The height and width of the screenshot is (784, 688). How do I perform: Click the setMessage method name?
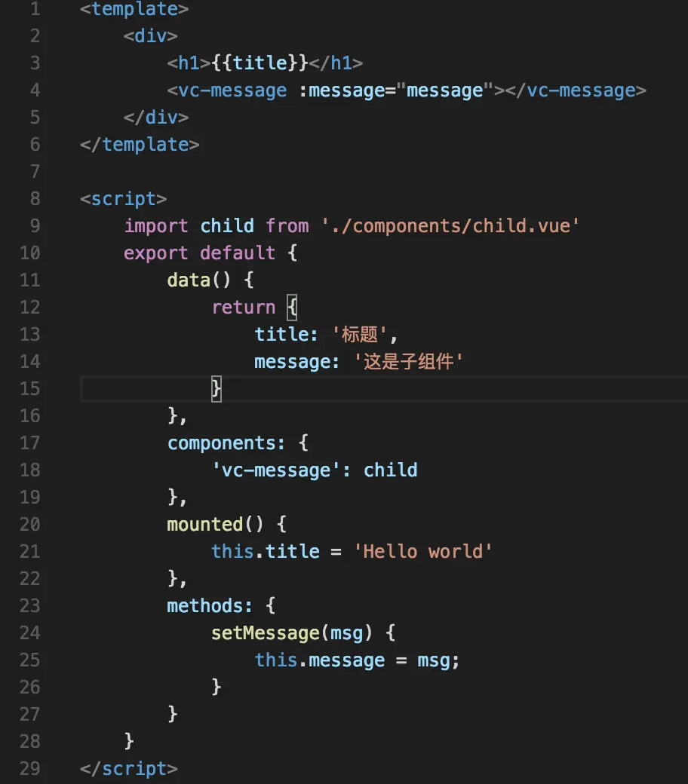point(266,633)
